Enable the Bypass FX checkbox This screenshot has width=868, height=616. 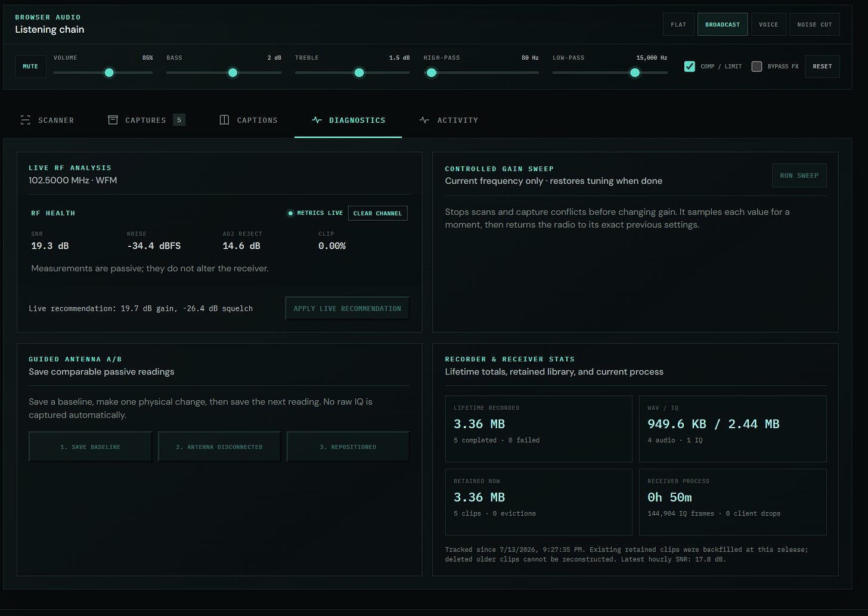(x=757, y=66)
